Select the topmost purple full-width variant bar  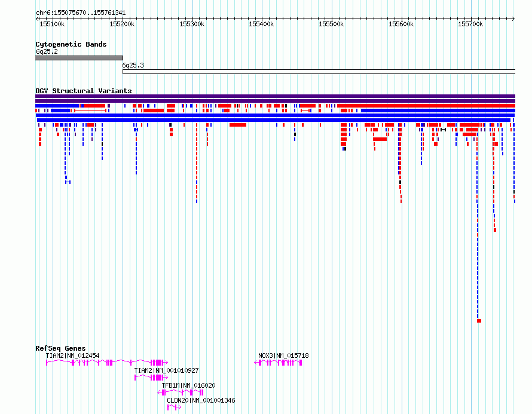pyautogui.click(x=275, y=96)
